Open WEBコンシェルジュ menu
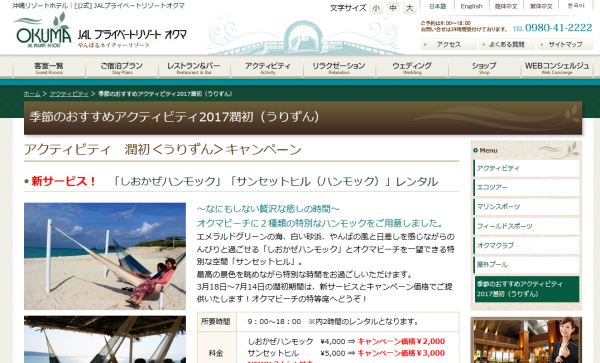 coord(557,68)
